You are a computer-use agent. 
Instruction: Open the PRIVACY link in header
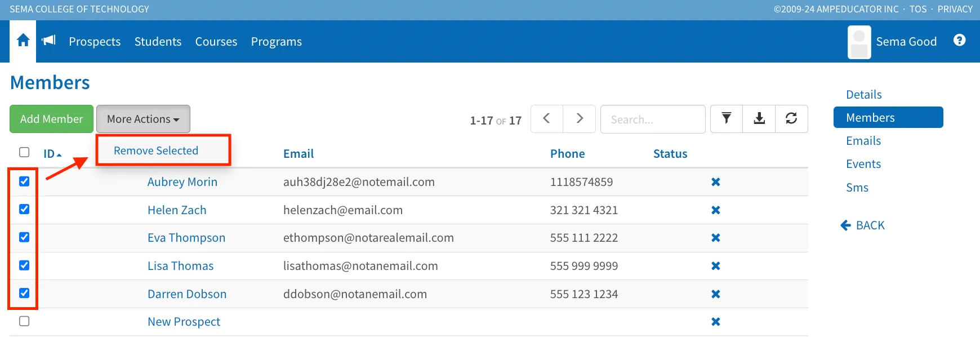pos(955,9)
